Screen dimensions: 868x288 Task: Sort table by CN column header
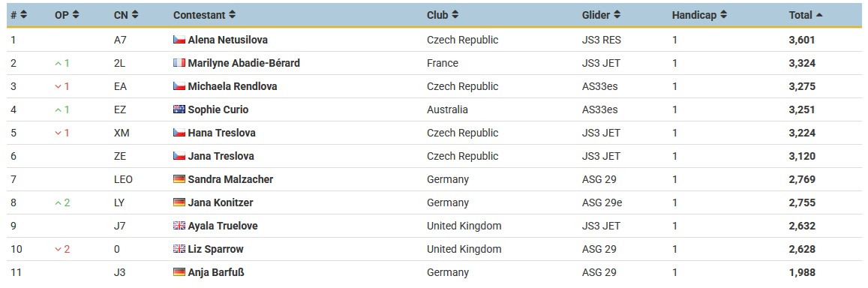coord(126,16)
